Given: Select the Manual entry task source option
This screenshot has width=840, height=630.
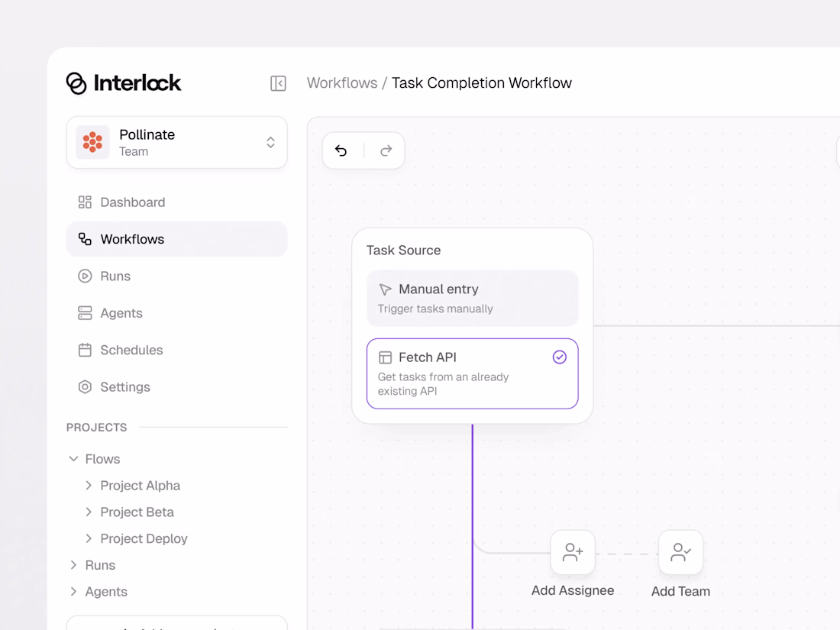Looking at the screenshot, I should coord(472,298).
